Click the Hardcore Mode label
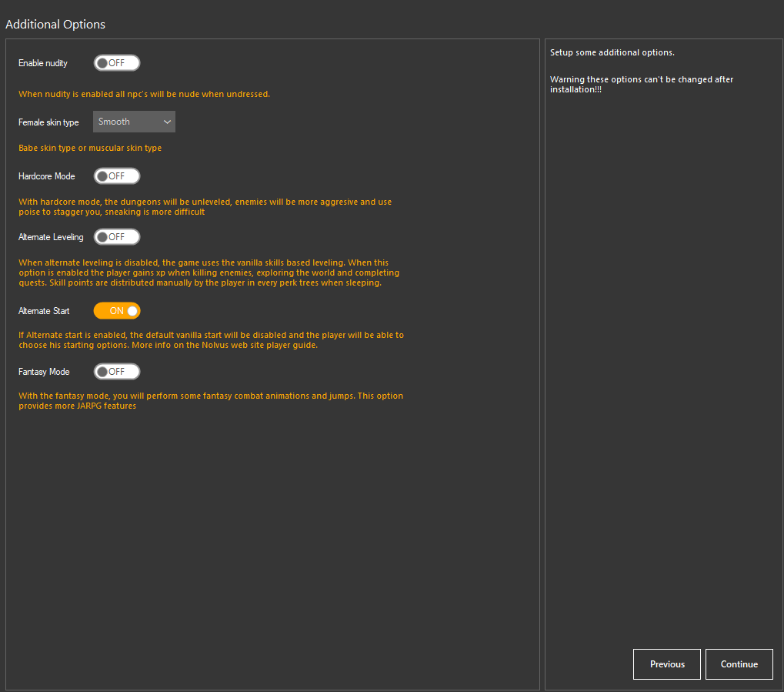This screenshot has width=784, height=692. (x=46, y=176)
